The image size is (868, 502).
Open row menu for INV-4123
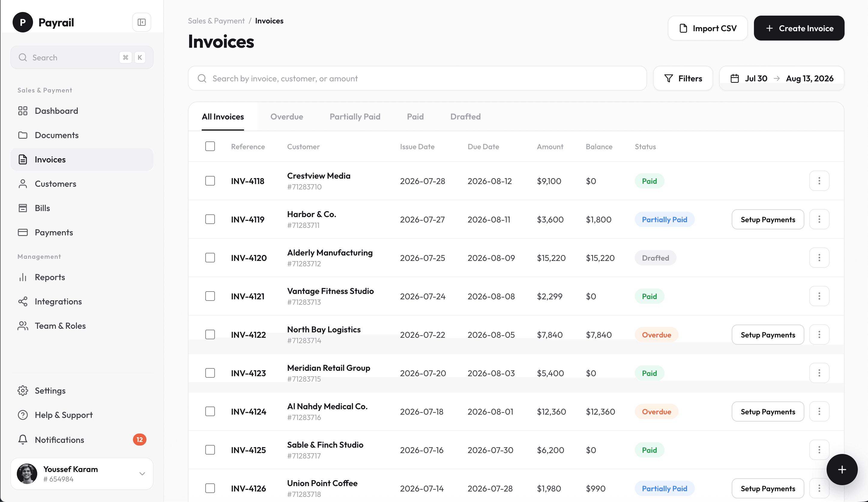coord(819,373)
